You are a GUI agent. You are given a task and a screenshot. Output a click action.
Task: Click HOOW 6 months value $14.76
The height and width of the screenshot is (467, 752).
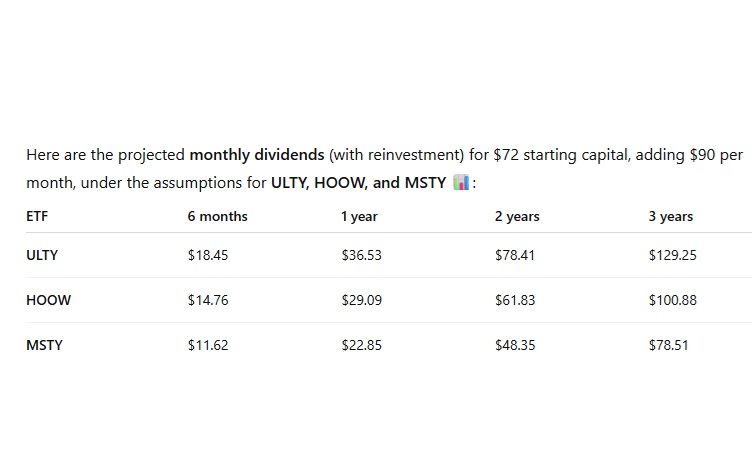tap(208, 300)
